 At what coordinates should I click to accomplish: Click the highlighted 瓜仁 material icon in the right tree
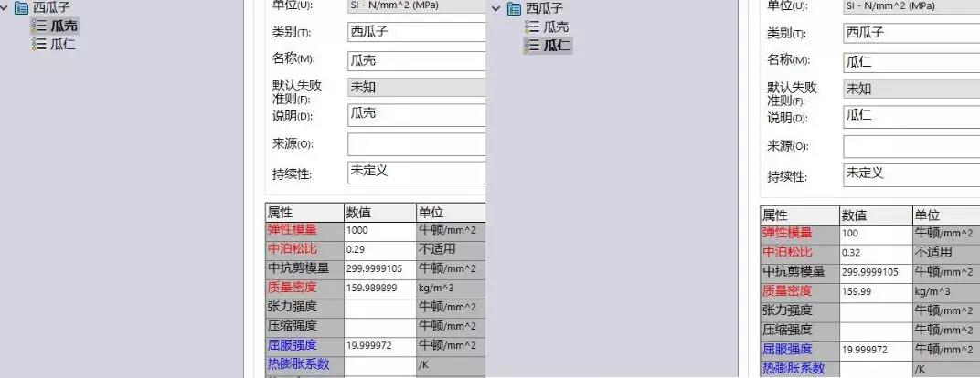[x=531, y=46]
